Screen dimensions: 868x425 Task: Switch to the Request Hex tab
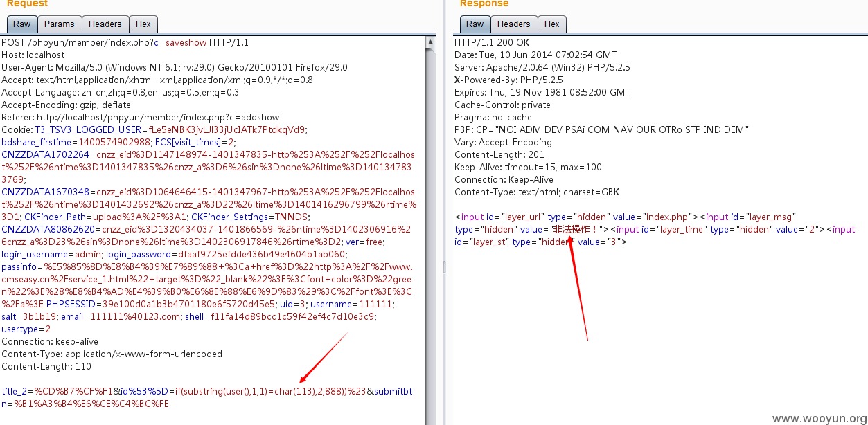(143, 24)
